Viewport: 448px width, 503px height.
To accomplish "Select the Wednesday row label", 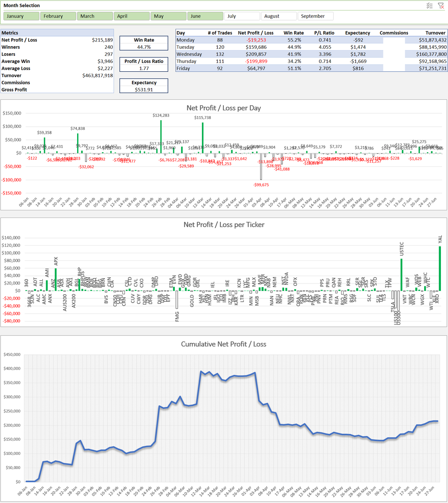I will point(189,54).
